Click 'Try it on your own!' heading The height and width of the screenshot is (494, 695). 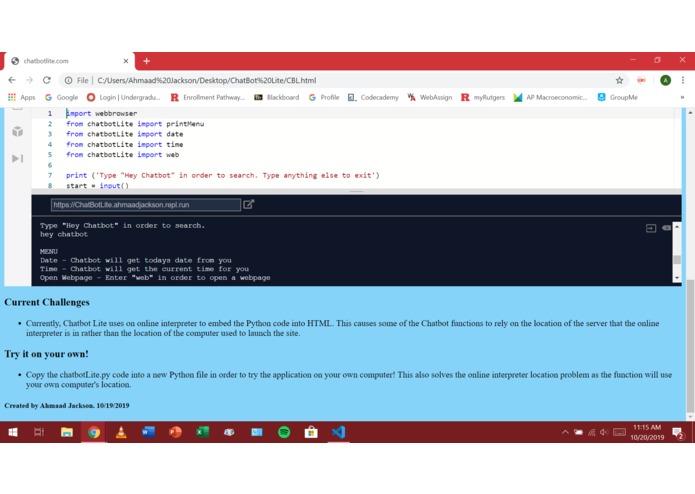click(x=47, y=354)
